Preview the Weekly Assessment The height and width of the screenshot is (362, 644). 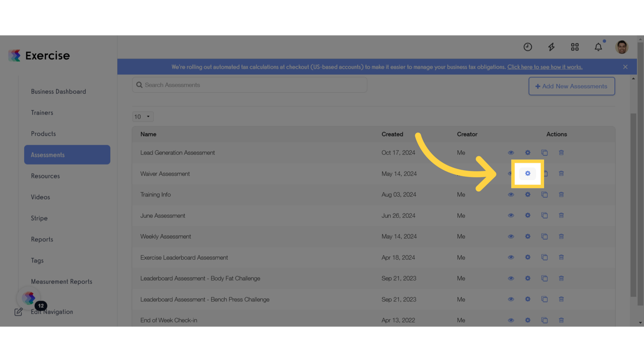point(511,237)
